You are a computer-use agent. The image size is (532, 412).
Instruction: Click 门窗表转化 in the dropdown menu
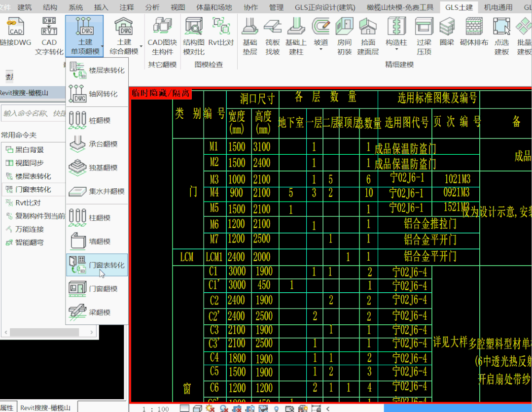pos(97,265)
